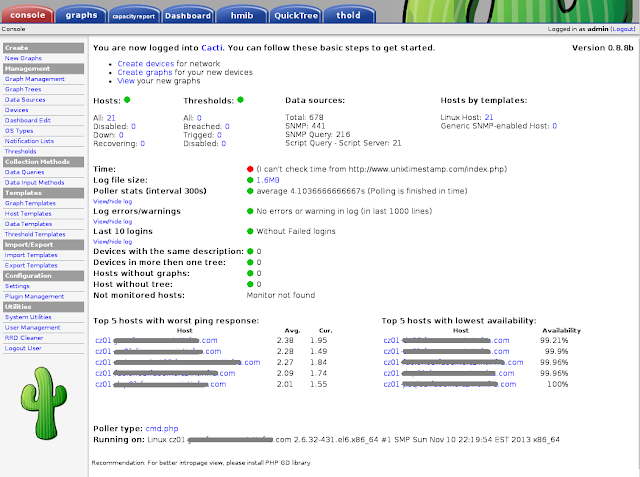The image size is (640, 477).
Task: Open ping host with 2.27 average
Action: pyautogui.click(x=178, y=362)
